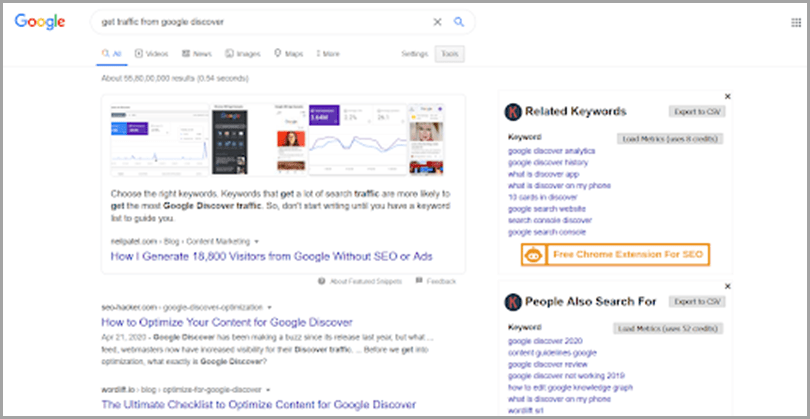Viewport: 810px width, 419px height.
Task: Click the Keywords Everywhere logo beside Related Keywords
Action: pyautogui.click(x=513, y=112)
